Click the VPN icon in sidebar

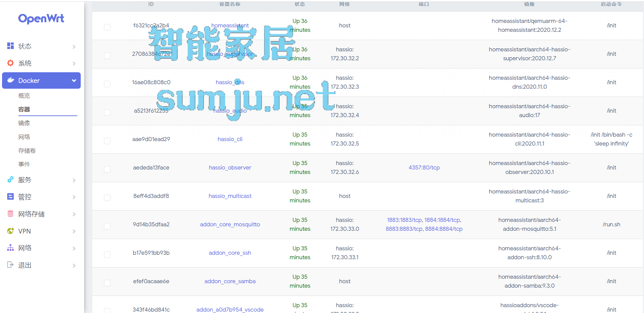point(11,231)
